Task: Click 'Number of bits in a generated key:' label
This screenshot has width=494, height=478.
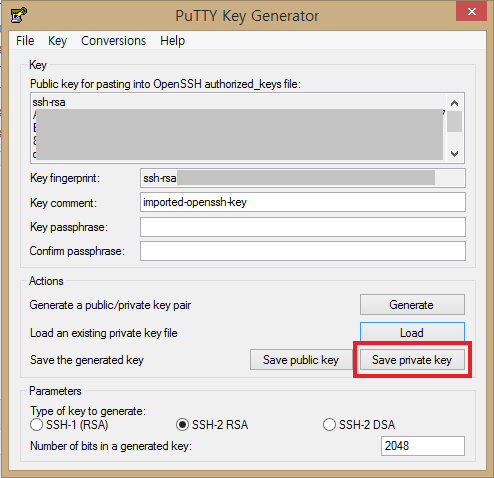Action: (111, 446)
